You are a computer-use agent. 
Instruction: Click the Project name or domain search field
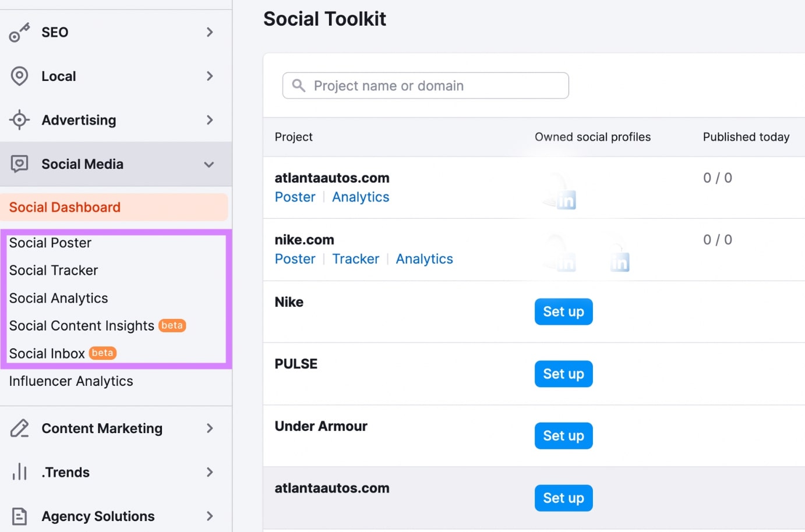[x=425, y=86]
